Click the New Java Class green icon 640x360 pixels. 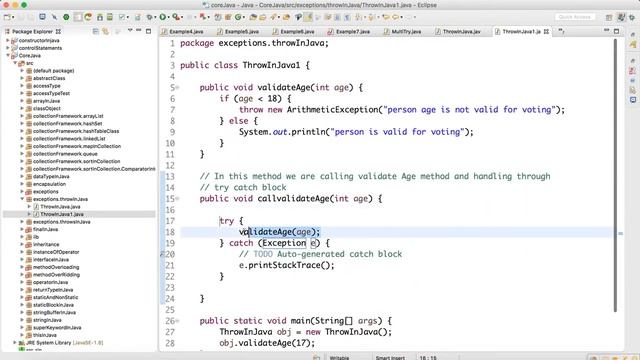238,17
